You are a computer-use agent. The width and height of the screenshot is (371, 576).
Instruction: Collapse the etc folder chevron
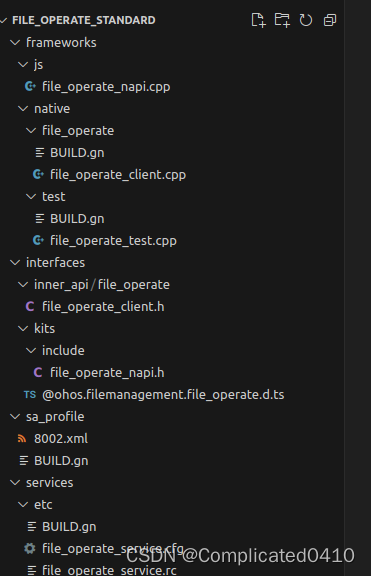point(23,505)
